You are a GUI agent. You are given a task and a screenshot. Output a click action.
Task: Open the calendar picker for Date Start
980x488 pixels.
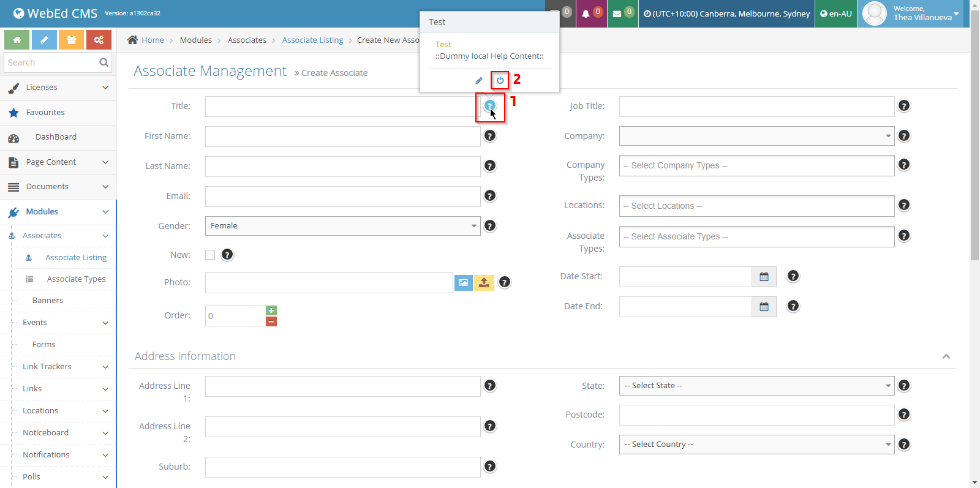click(764, 277)
